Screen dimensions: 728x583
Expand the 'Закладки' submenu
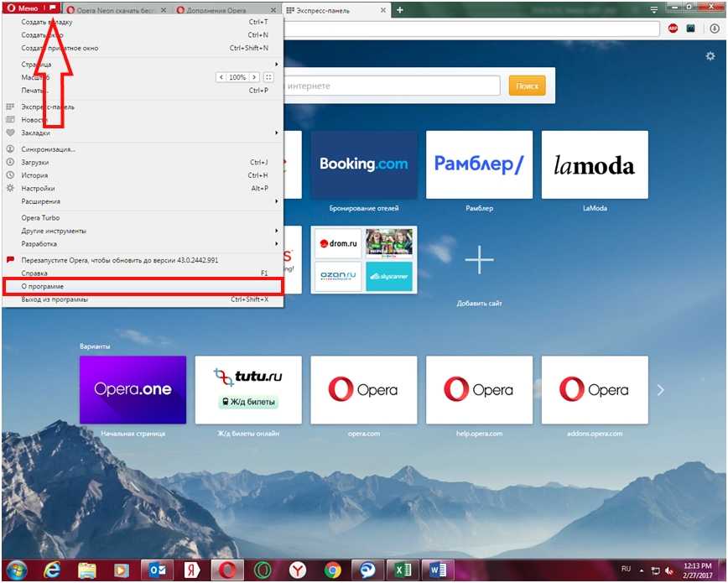[143, 133]
